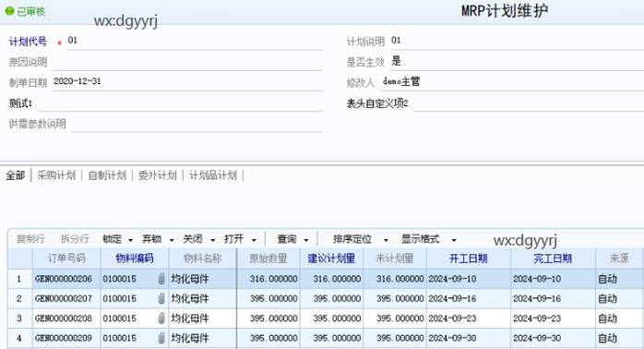Image resolution: width=644 pixels, height=349 pixels.
Task: Click the 表头自定义项2 input field
Action: pos(528,102)
